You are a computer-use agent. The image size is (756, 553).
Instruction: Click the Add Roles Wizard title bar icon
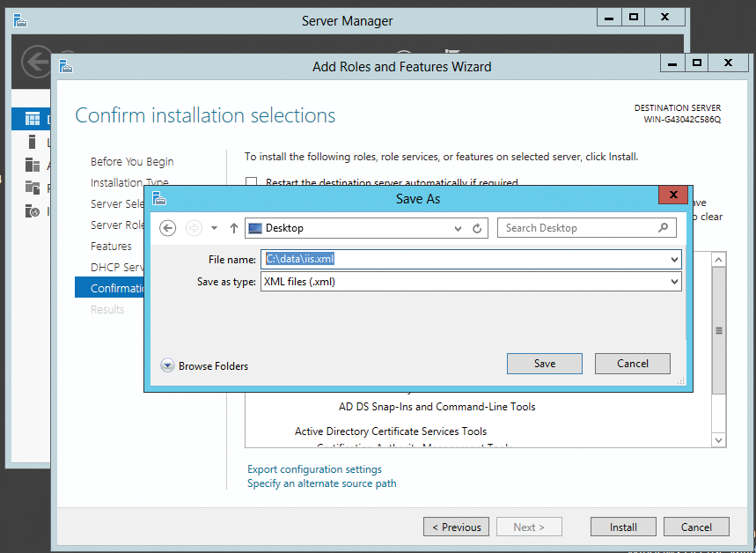pos(66,66)
